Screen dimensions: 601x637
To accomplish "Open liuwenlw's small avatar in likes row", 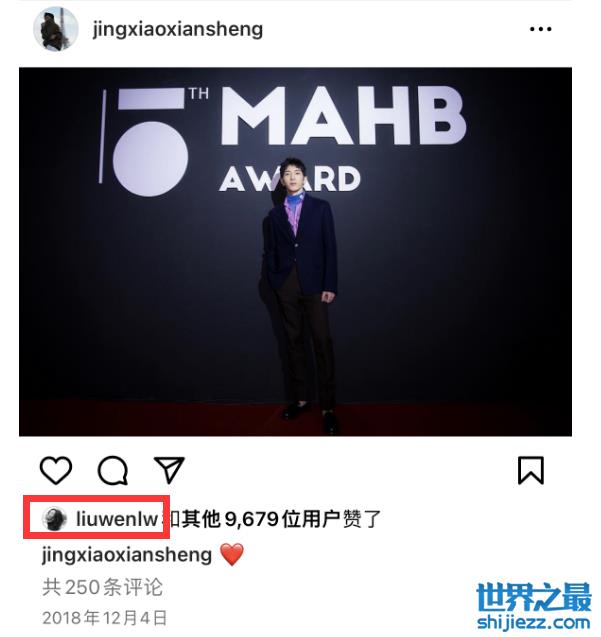I will click(54, 519).
